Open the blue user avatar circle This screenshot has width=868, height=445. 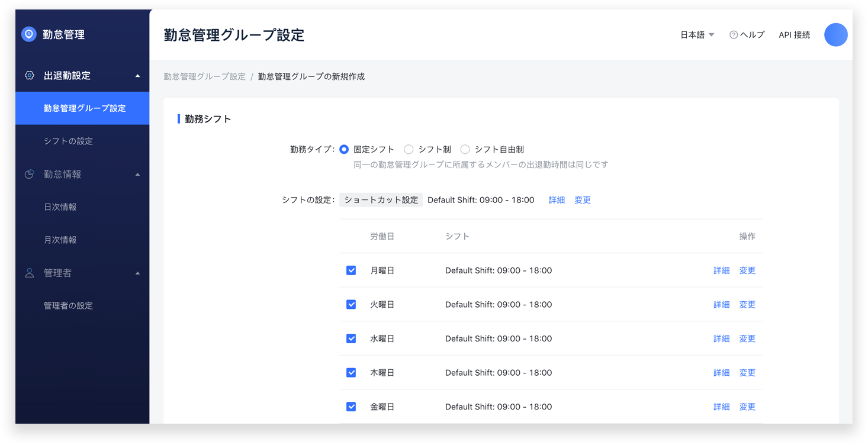click(x=835, y=35)
